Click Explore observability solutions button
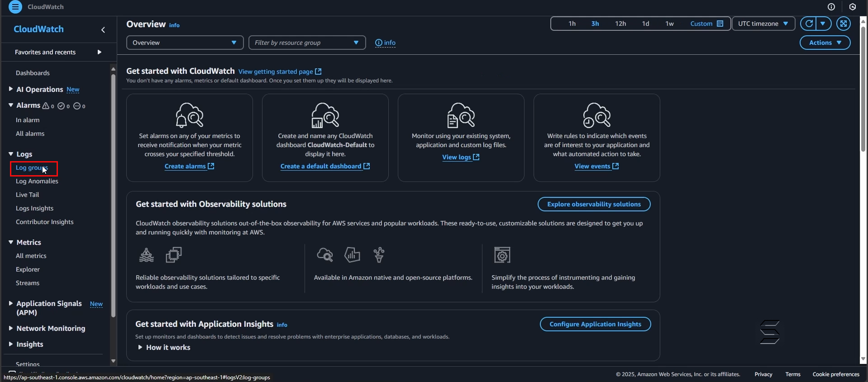Viewport: 868px width, 382px height. click(594, 204)
